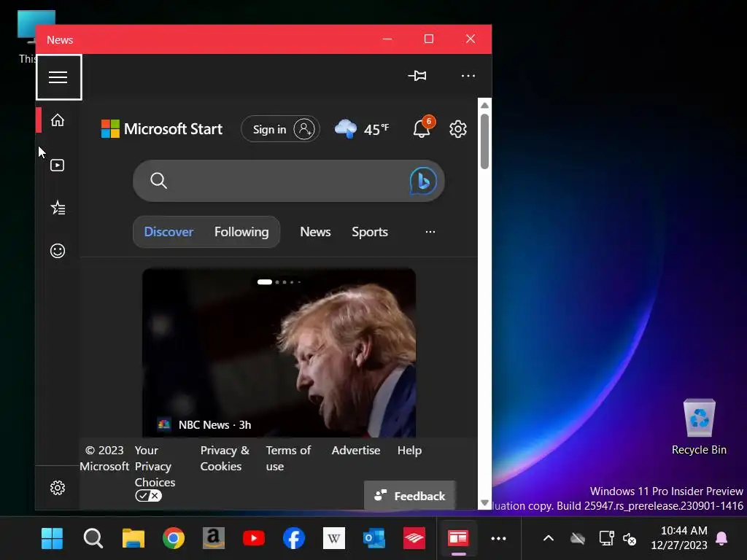Open the 45°F weather widget

pyautogui.click(x=362, y=129)
